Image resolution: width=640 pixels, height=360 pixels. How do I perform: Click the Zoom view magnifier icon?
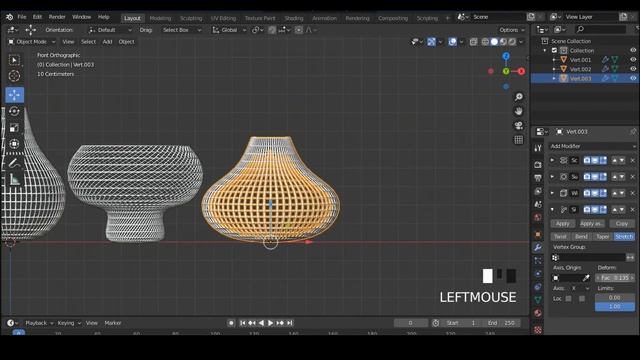pos(518,97)
